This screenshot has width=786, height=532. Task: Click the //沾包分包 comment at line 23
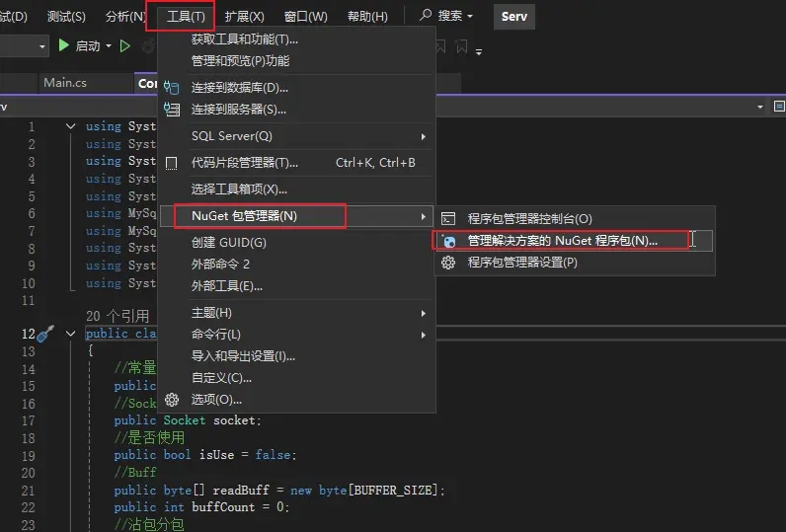[x=149, y=524]
